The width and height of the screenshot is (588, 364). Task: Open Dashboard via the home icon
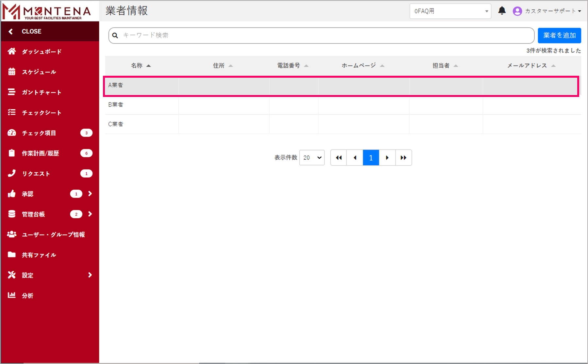click(12, 52)
